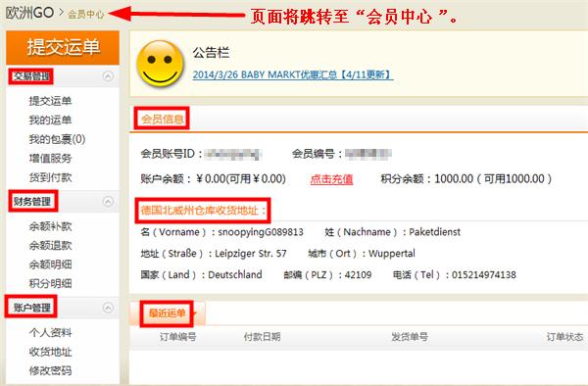
Task: Click the 付款日期 column header
Action: click(262, 337)
